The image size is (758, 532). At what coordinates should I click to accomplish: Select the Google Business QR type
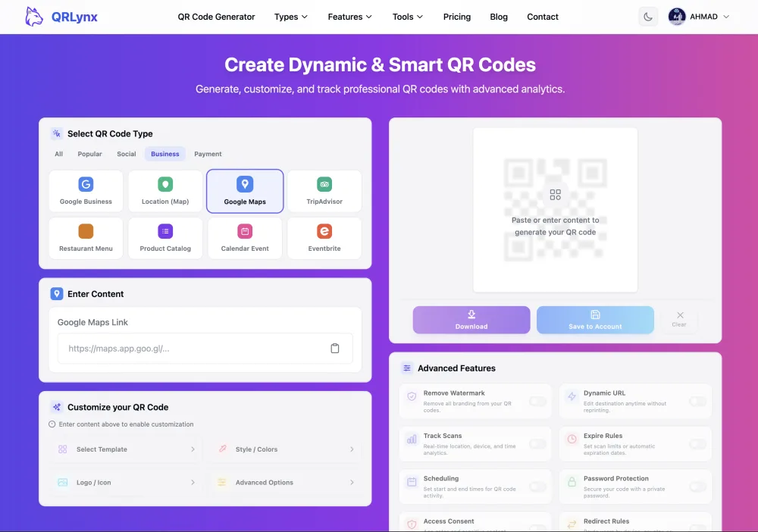[86, 191]
